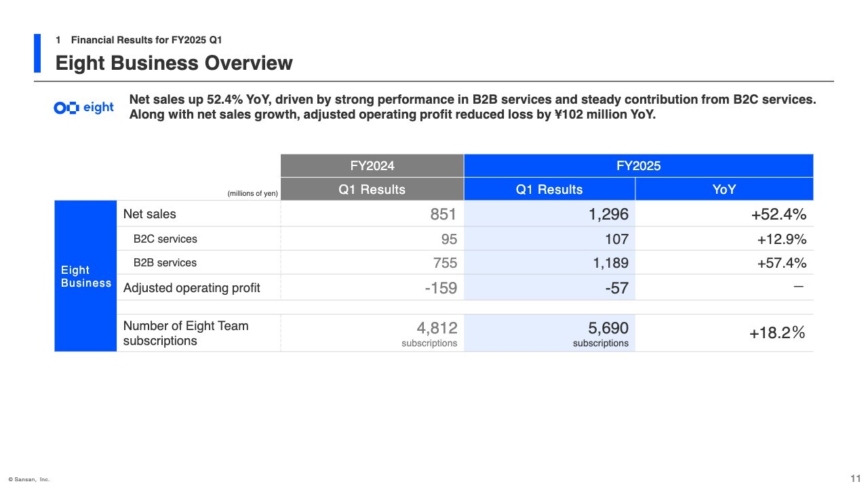Select the YoY column header
The height and width of the screenshot is (488, 868).
coord(724,189)
